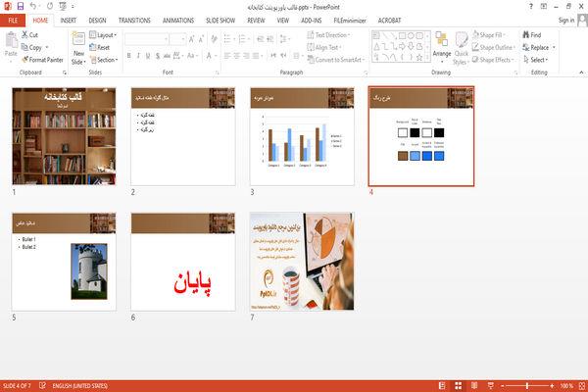
Task: Open the FILE tab
Action: coord(13,21)
